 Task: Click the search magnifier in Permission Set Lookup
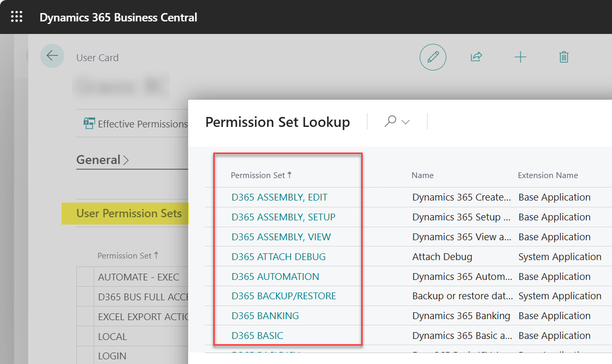click(x=390, y=121)
